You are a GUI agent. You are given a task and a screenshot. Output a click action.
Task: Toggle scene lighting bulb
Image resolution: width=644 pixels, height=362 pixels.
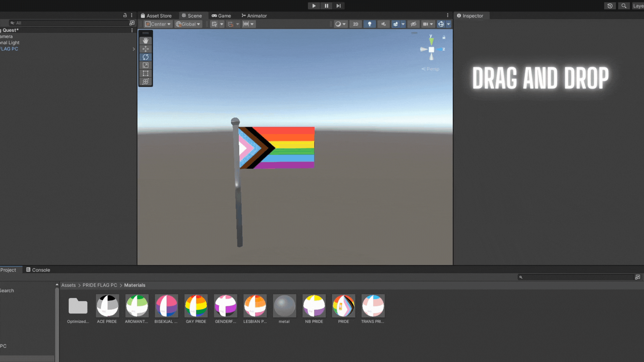pyautogui.click(x=370, y=24)
